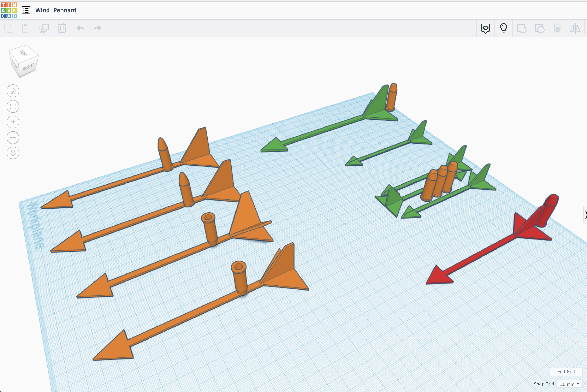Click the Tinkercad logo

9,10
